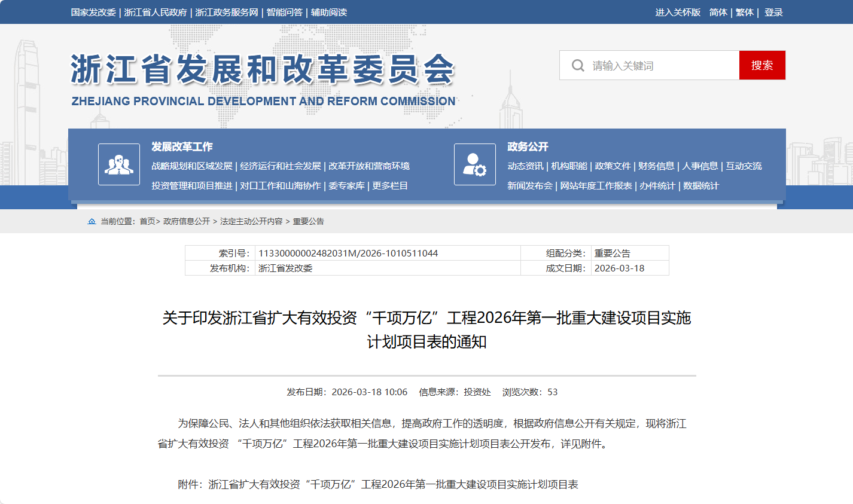This screenshot has height=504, width=853.
Task: Click the home icon in breadcrumb
Action: (92, 221)
